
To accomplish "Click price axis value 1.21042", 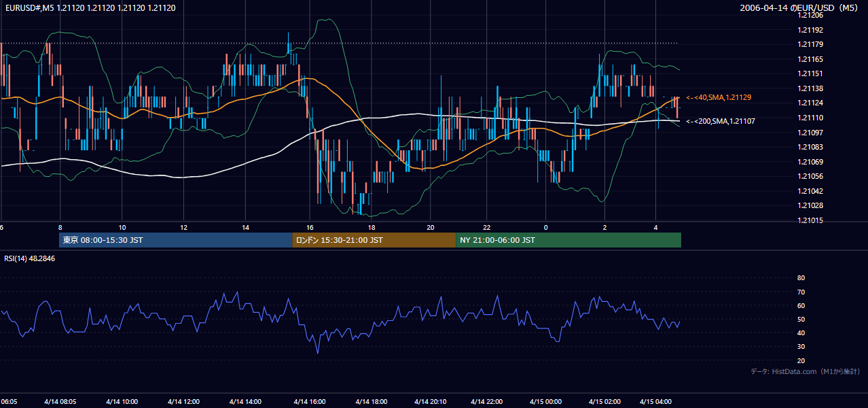I will pos(811,191).
